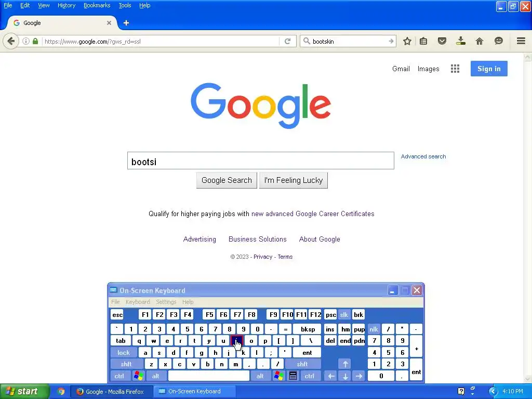532x399 pixels.
Task: Toggle right shft key on keyboard
Action: (x=302, y=364)
